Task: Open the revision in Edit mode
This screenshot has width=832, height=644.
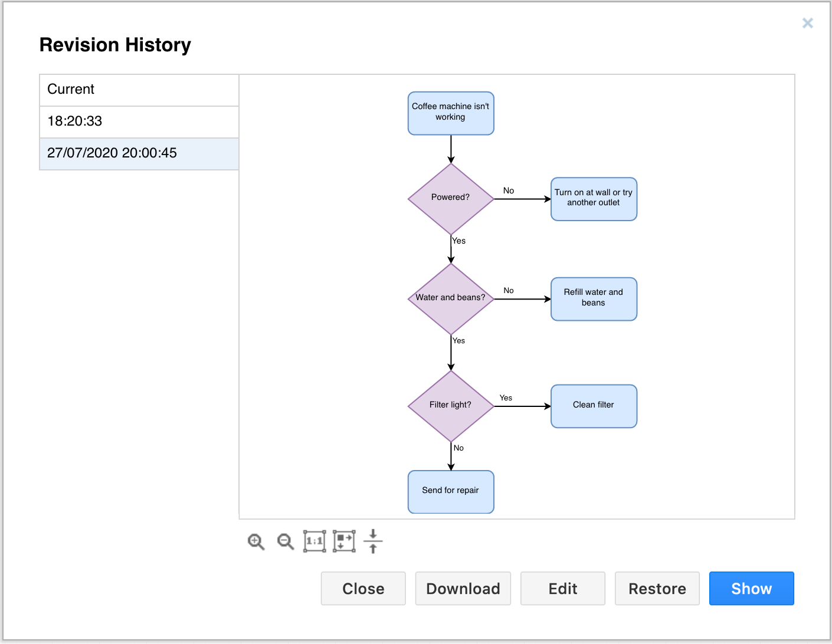Action: (x=562, y=588)
